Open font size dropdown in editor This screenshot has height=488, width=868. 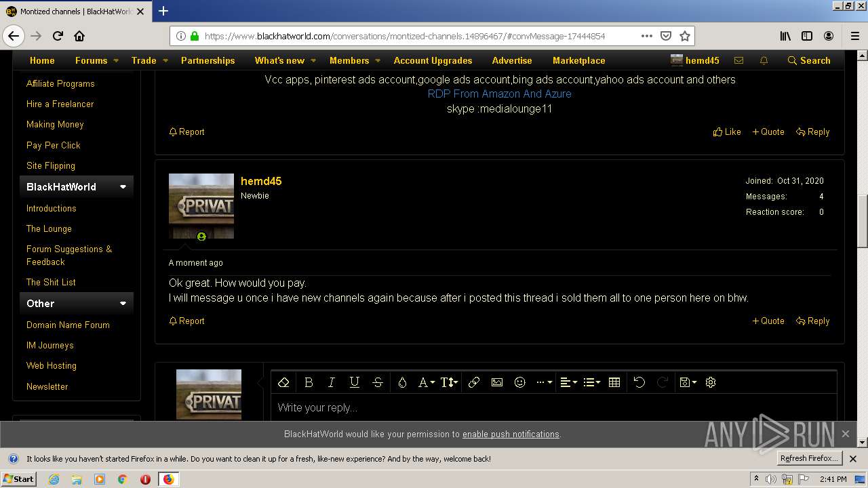pyautogui.click(x=449, y=382)
